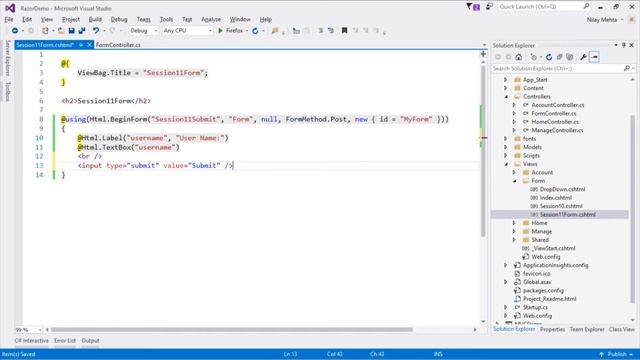The height and width of the screenshot is (360, 640).
Task: Expand the Models folder
Action: pyautogui.click(x=505, y=147)
